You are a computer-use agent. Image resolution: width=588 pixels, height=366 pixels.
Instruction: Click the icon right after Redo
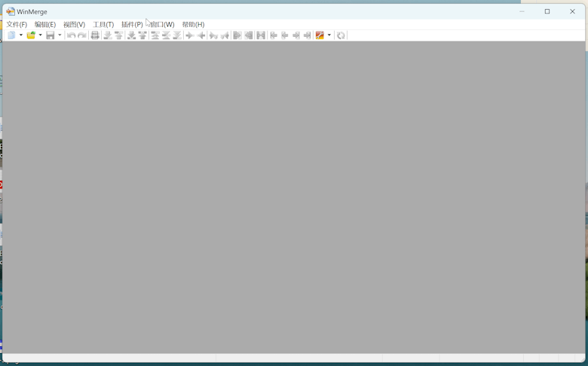(x=95, y=35)
